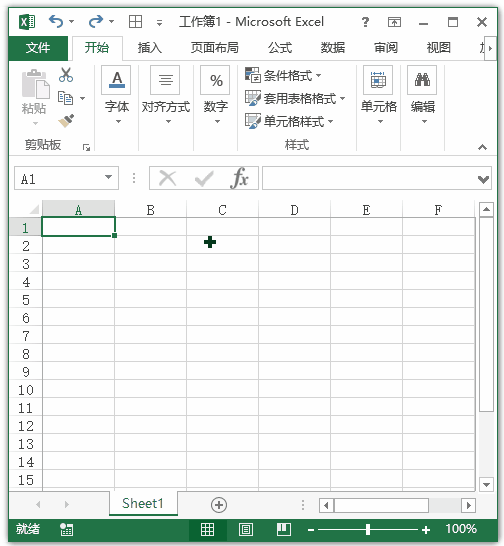Cancel entry with the formula bar X
The image size is (504, 546).
(x=168, y=179)
